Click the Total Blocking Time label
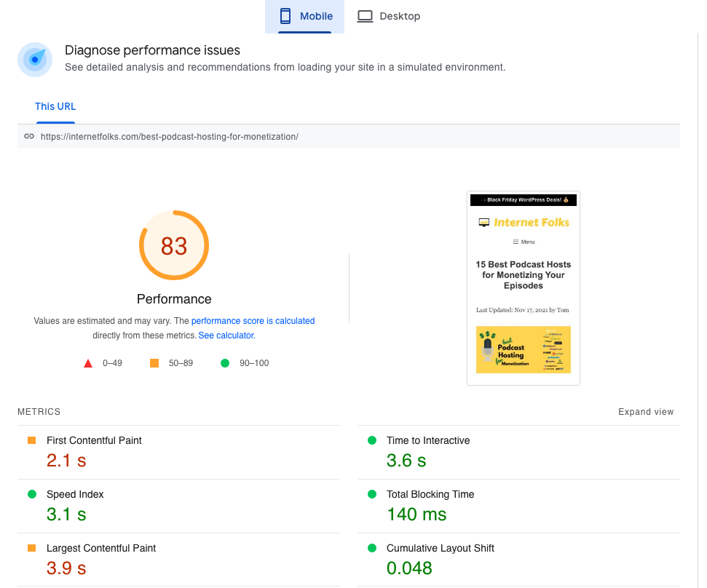 (430, 494)
